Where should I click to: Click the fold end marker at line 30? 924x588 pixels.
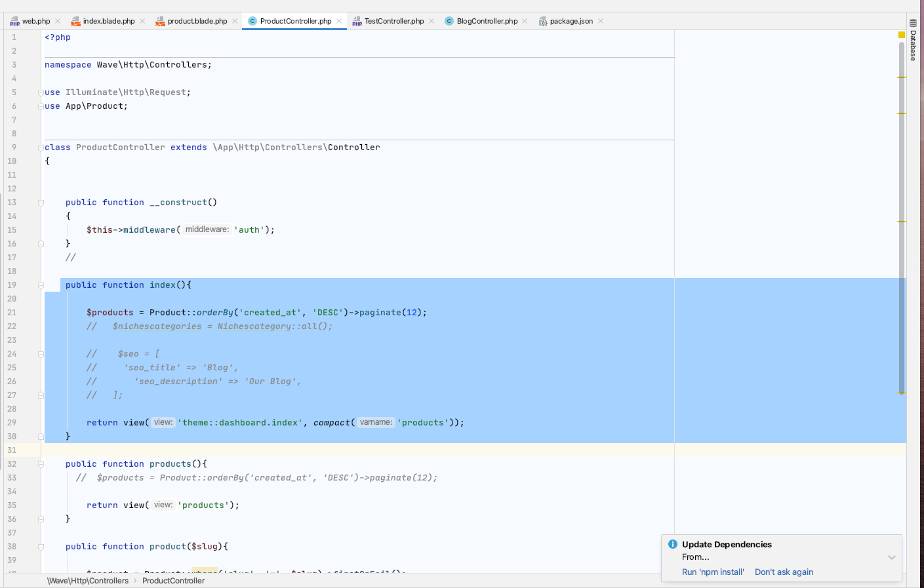pos(41,437)
